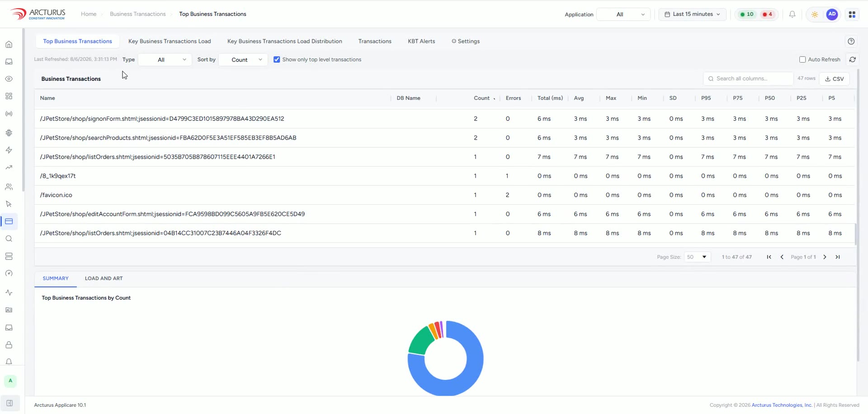Select the signonForm.shtml transaction row
868x414 pixels.
(x=444, y=119)
